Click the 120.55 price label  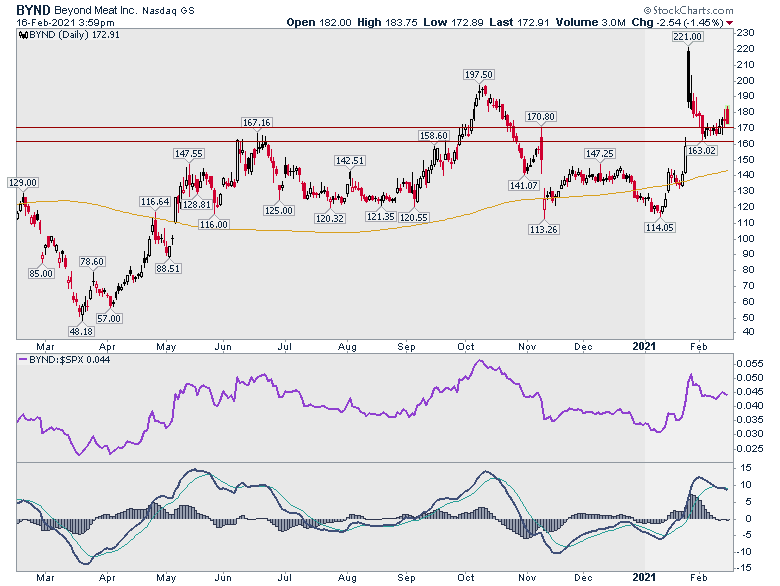pos(414,217)
